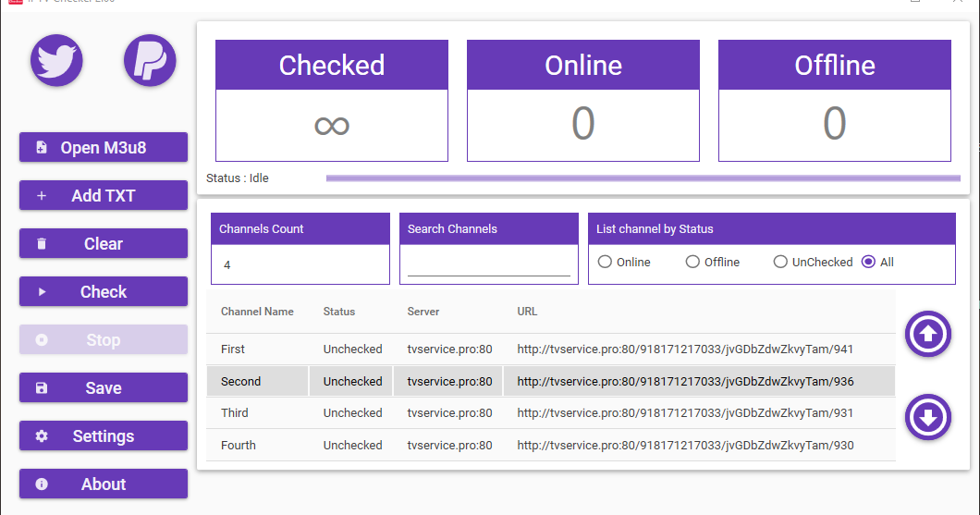Sort by the Channel Name column header
The height and width of the screenshot is (515, 980).
pyautogui.click(x=257, y=312)
